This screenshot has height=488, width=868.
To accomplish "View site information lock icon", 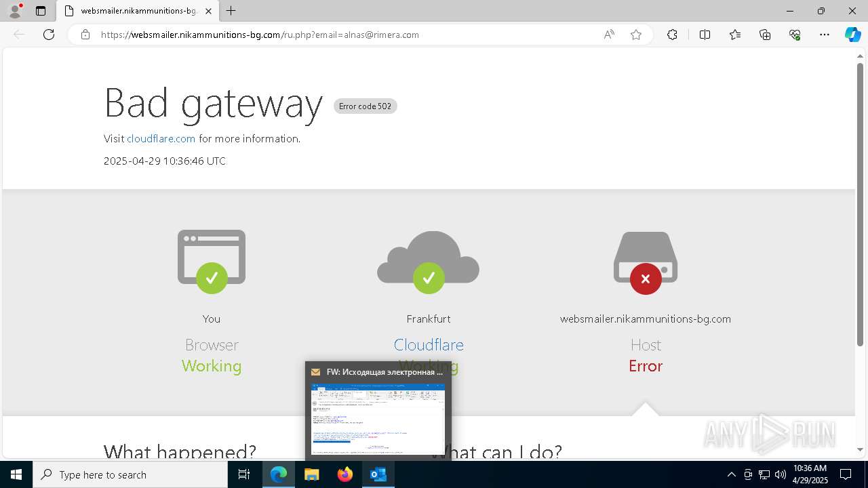I will coord(85,35).
